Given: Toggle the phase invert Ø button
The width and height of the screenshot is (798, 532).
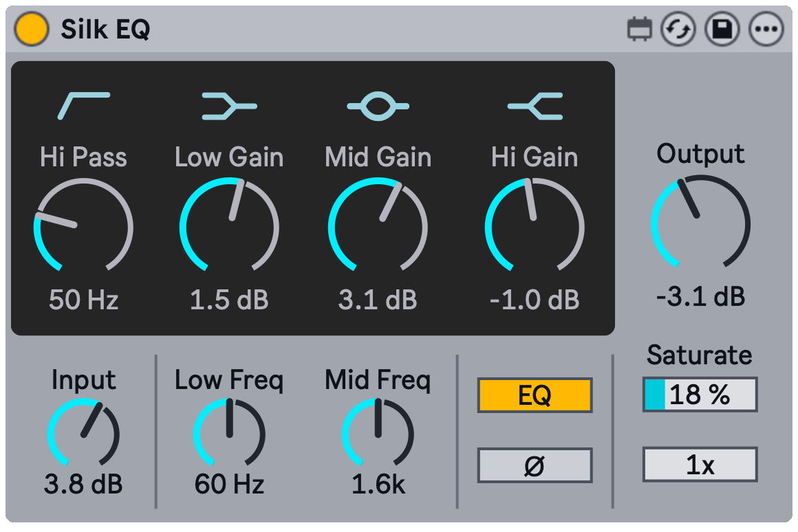Looking at the screenshot, I should (535, 465).
